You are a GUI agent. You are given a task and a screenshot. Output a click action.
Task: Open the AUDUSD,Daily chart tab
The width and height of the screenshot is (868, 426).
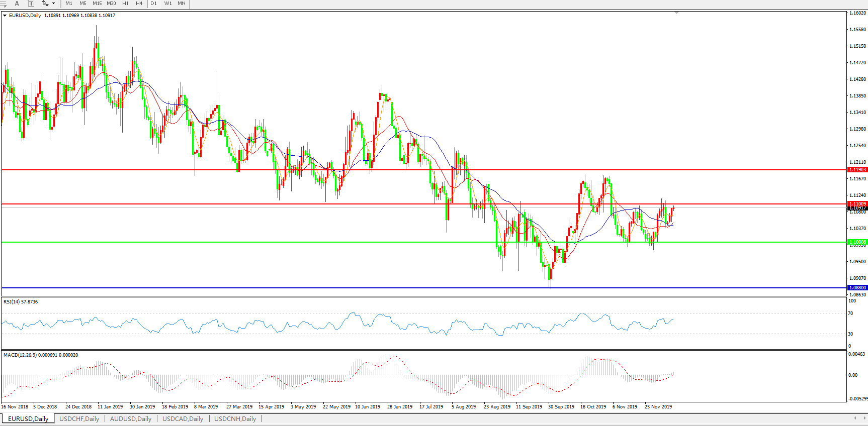pos(131,418)
